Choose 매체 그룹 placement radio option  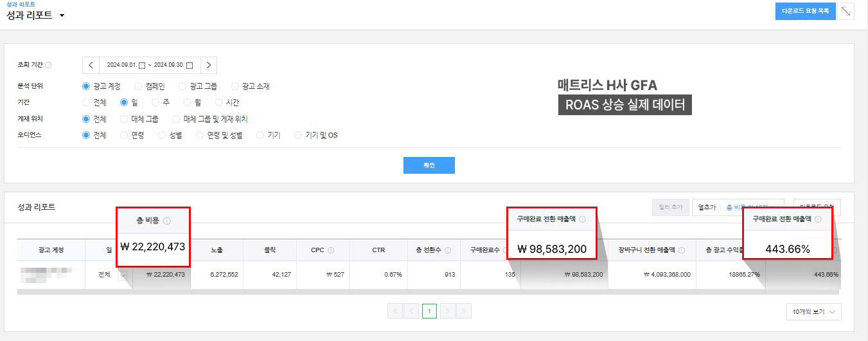point(124,119)
